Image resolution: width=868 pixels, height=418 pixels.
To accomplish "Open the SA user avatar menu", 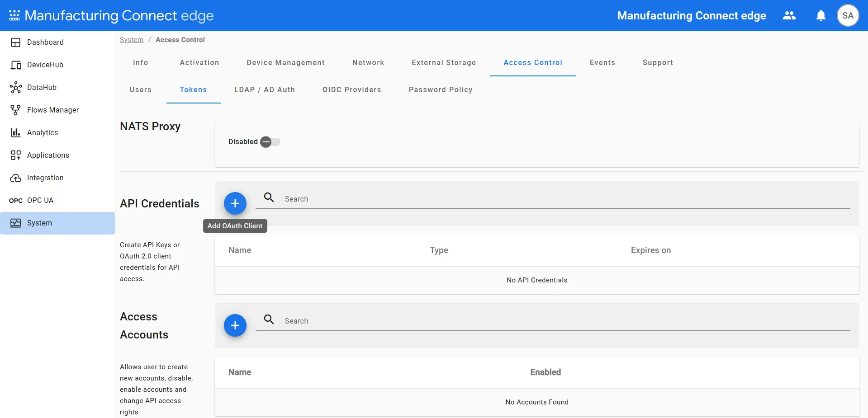I will [x=848, y=15].
